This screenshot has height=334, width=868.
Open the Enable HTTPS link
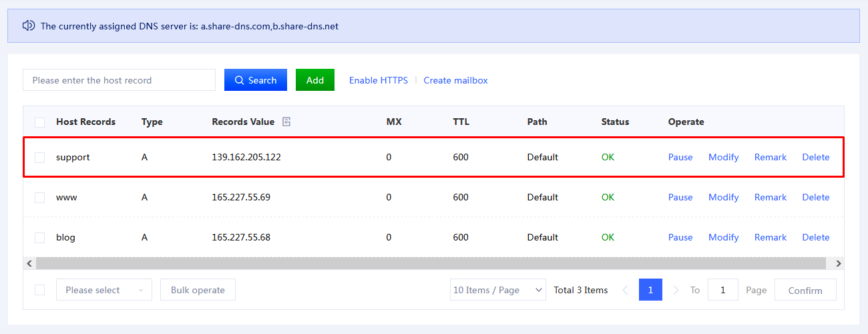coord(379,80)
